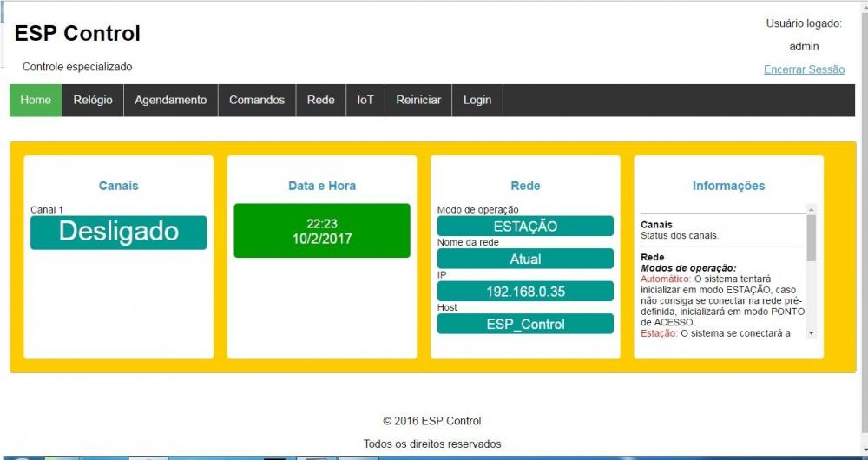
Task: Click the ESP_Control host field
Action: [525, 324]
